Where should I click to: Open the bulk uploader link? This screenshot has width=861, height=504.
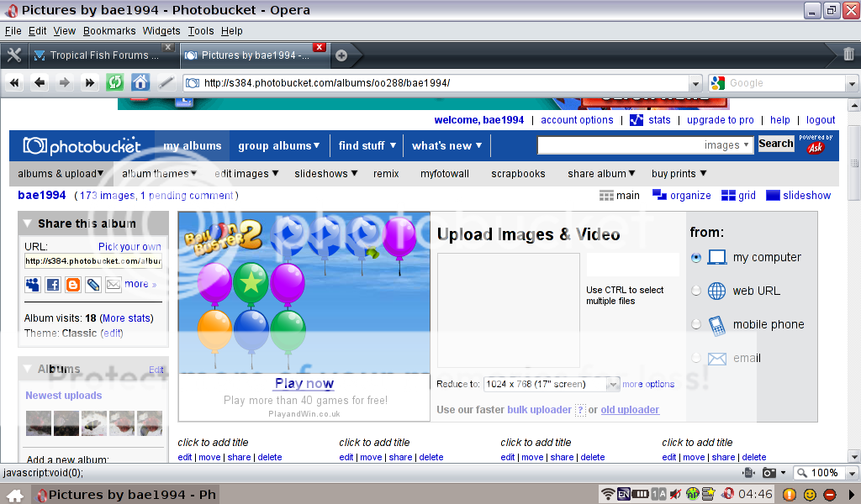click(x=539, y=410)
